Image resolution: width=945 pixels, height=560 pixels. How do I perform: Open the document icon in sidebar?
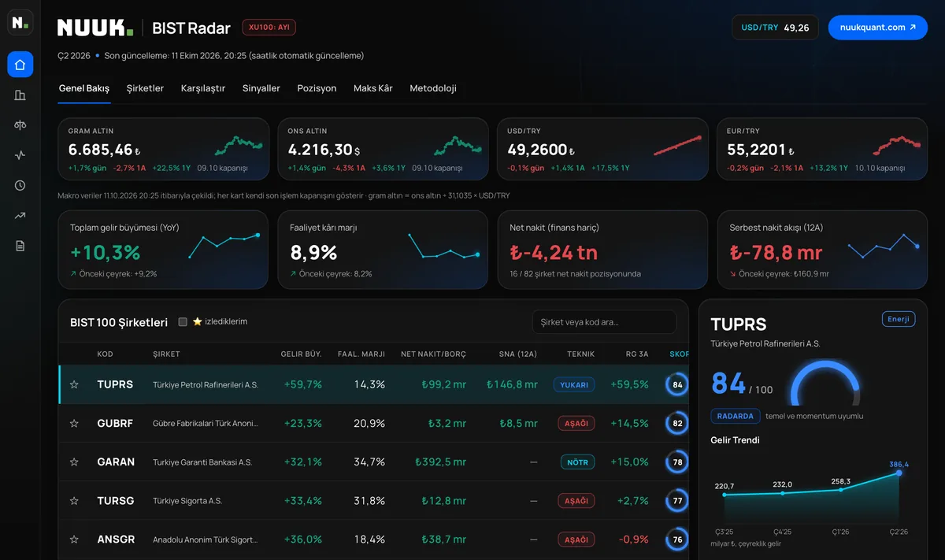pos(20,246)
